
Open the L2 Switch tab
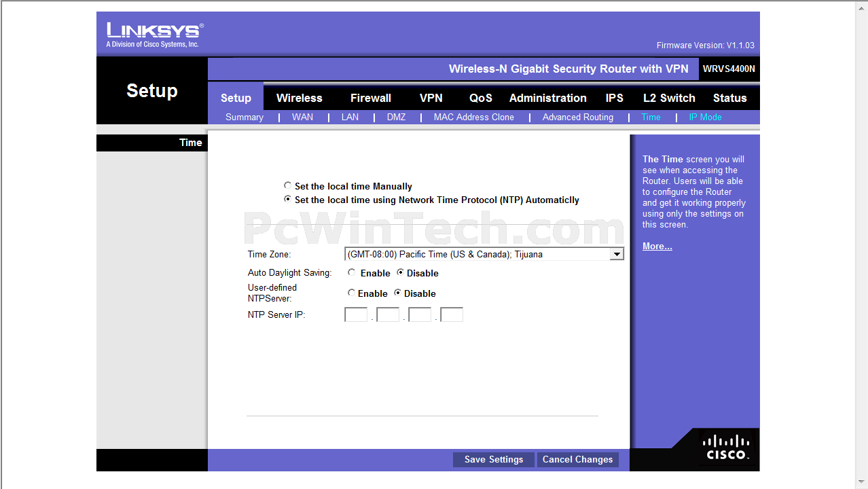coord(670,98)
